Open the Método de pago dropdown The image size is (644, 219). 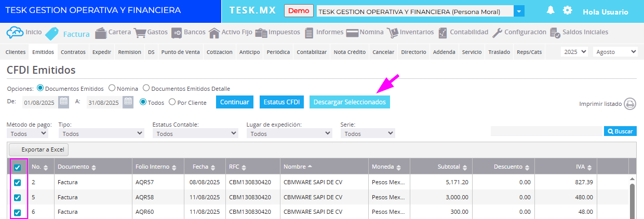click(29, 133)
